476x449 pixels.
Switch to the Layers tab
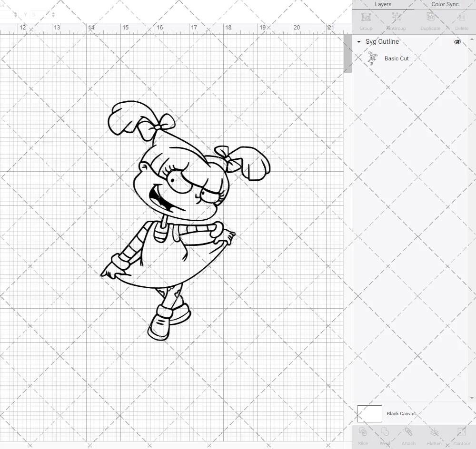coord(383,4)
